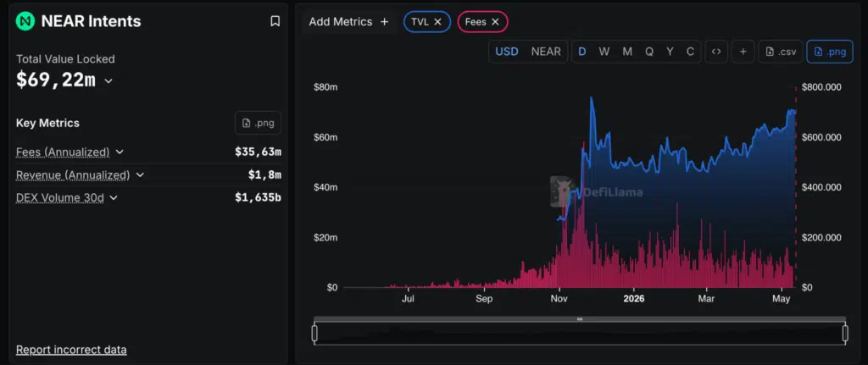Screen dimensions: 868x365
Task: Select the weekly W interval
Action: click(604, 52)
